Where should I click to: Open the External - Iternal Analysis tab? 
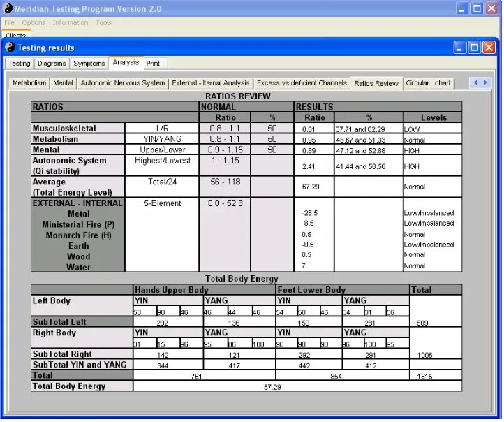coord(211,83)
